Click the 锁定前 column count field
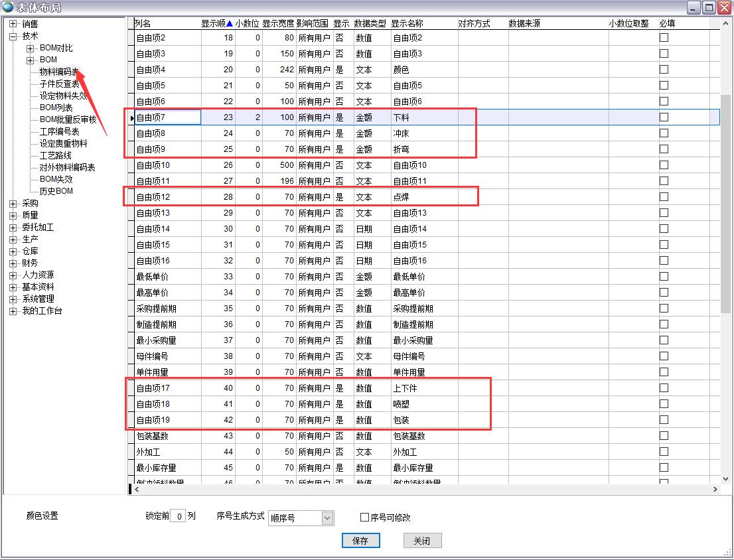Image resolution: width=734 pixels, height=560 pixels. coord(177,516)
